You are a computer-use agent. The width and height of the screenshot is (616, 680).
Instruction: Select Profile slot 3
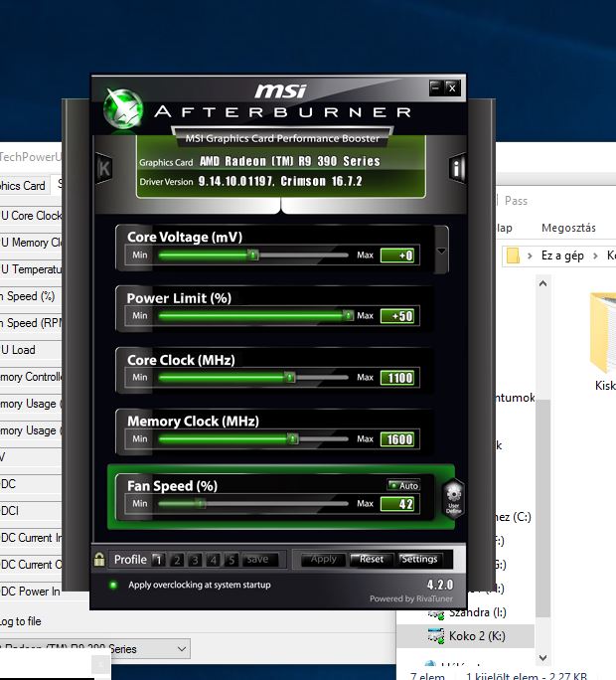tap(195, 560)
